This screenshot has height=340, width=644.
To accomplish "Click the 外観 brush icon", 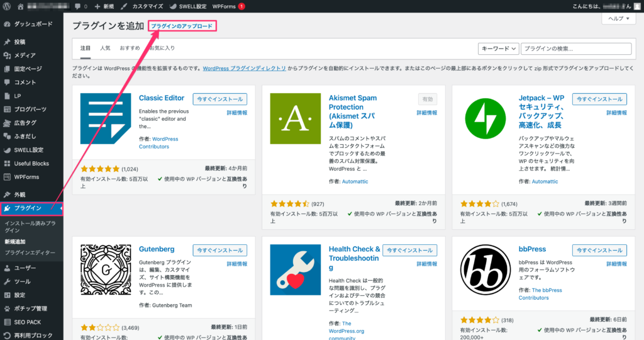I will tap(7, 195).
